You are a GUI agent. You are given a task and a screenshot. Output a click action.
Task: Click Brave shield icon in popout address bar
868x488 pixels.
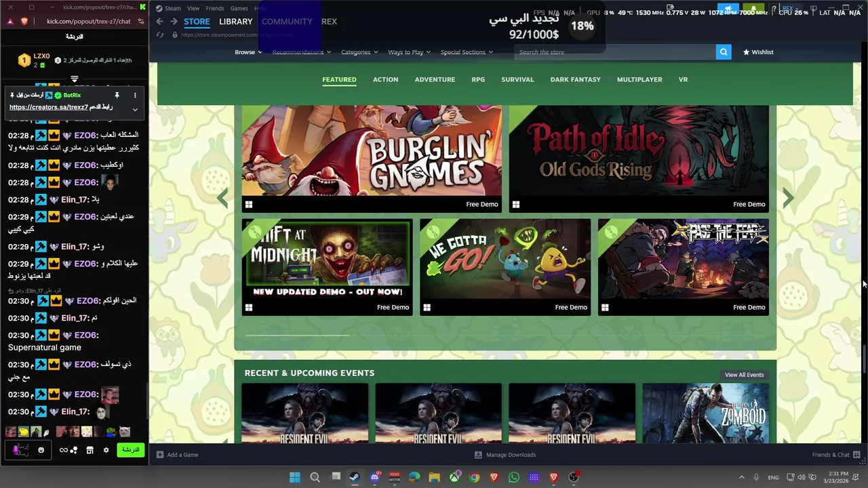[x=24, y=22]
